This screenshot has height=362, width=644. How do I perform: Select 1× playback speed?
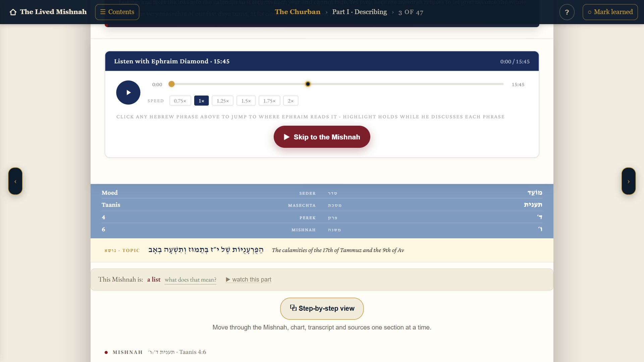pos(201,101)
